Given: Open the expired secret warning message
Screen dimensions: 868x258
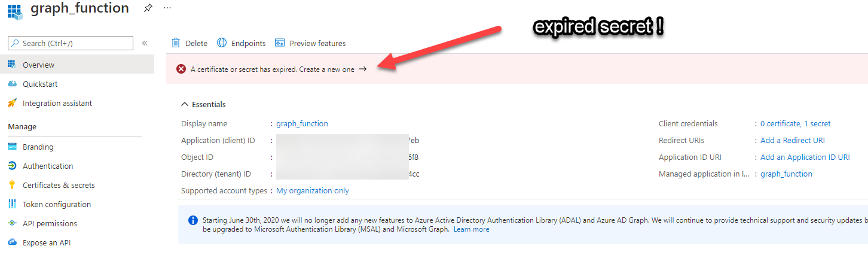Looking at the screenshot, I should 273,69.
